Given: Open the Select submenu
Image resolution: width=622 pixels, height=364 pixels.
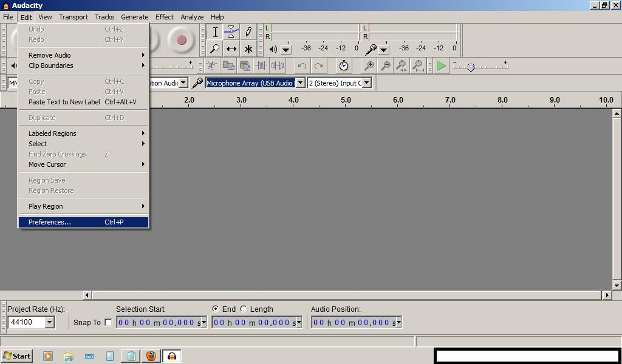Looking at the screenshot, I should coord(83,144).
